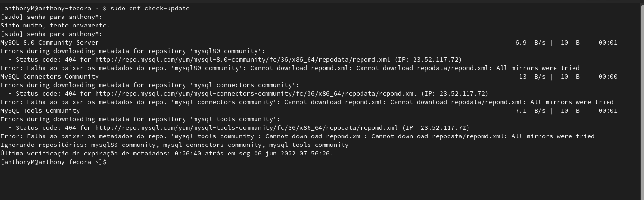Click the 'sudo dnf check-update' command text

(x=150, y=9)
